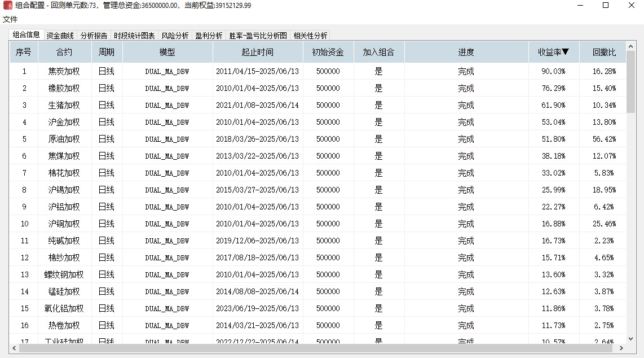Click the 初始资金 column header
Screen dimensions: 644x358
click(x=328, y=53)
